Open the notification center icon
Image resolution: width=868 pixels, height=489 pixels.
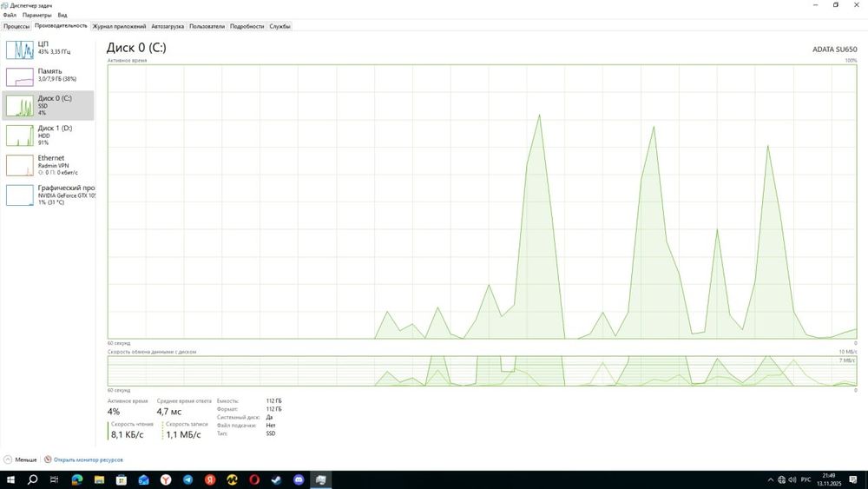pos(855,480)
